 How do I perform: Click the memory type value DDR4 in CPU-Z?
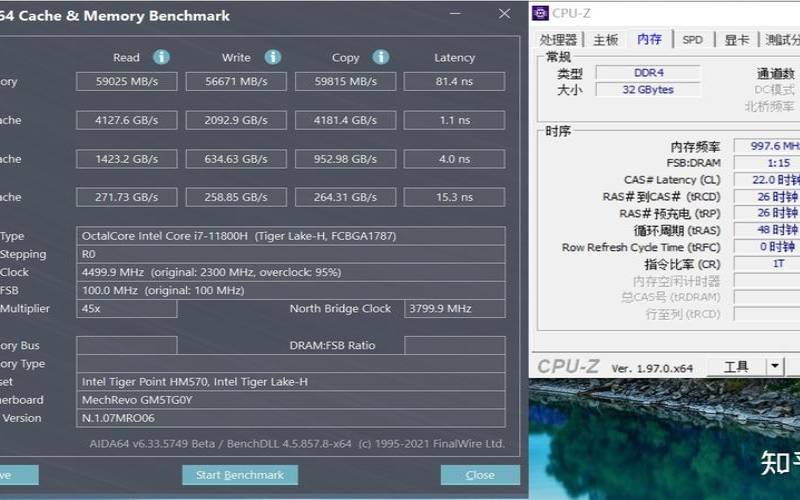pos(648,73)
